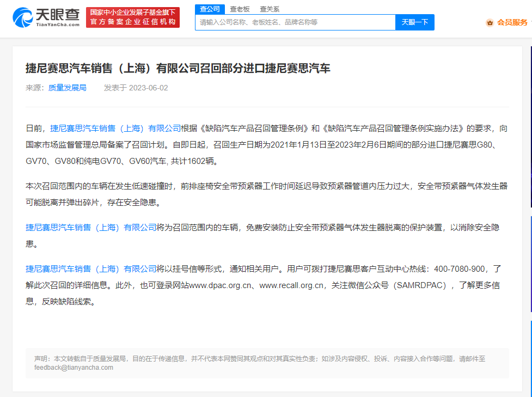Viewport: 532px width, 397px height.
Task: Open the 质量发展局 source link
Action: 67,88
